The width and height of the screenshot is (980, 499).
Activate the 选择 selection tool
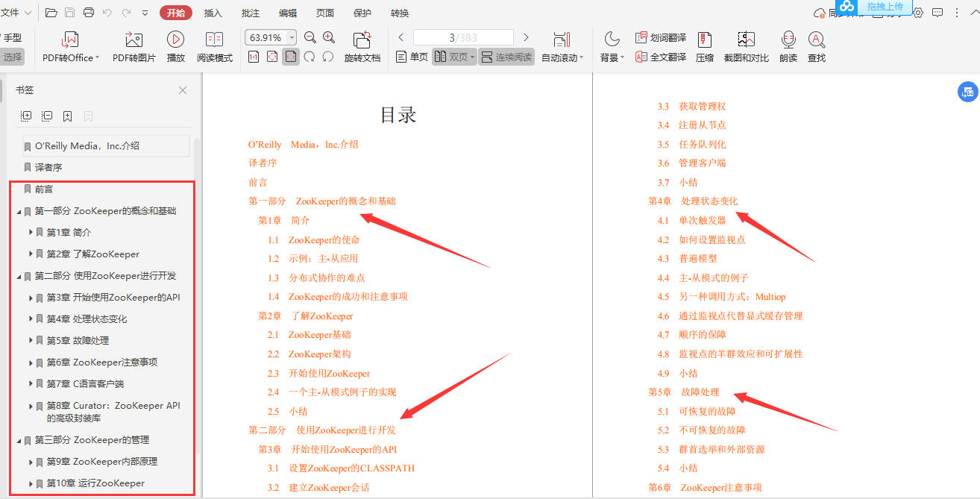click(x=12, y=57)
